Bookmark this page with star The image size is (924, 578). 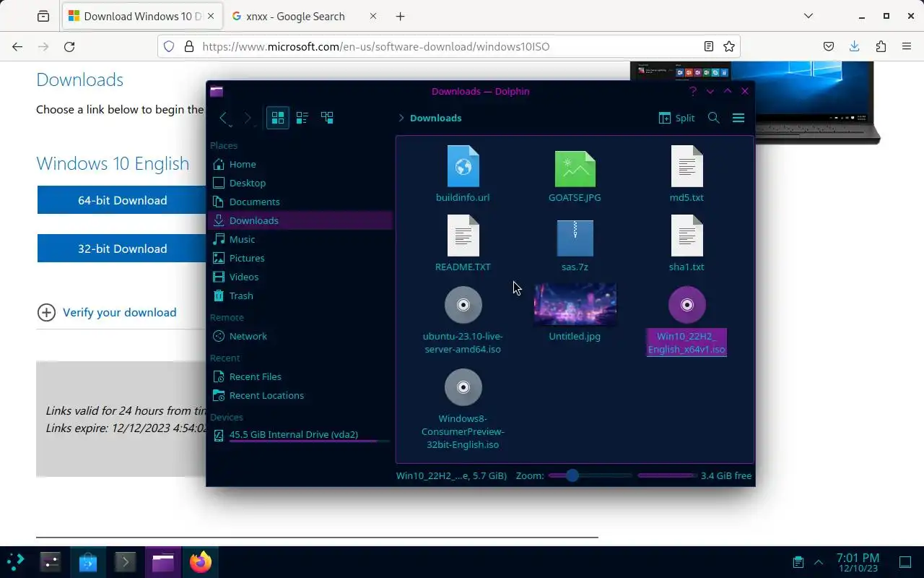point(729,46)
